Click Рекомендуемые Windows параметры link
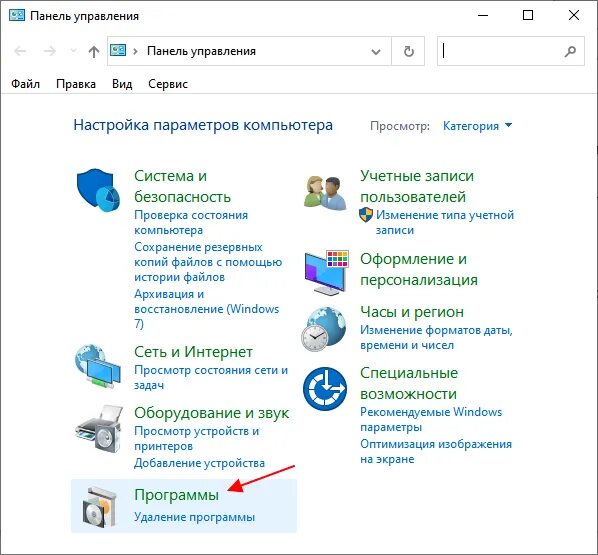This screenshot has height=555, width=598. tap(431, 419)
